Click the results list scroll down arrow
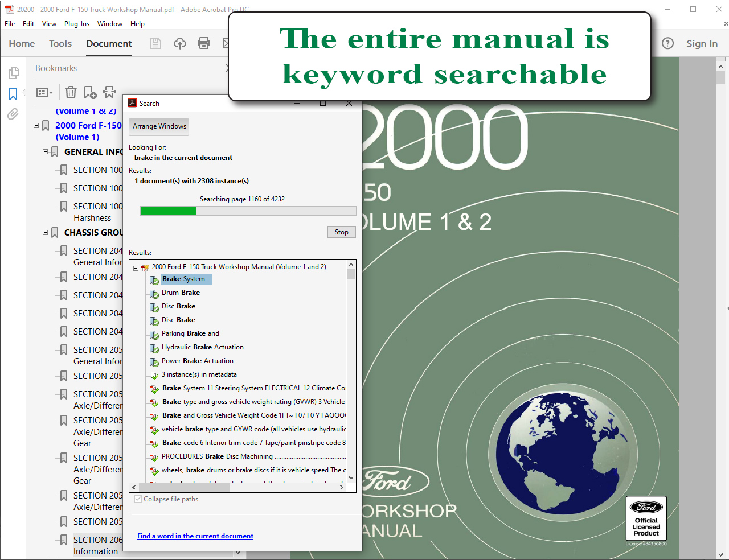 click(x=351, y=478)
